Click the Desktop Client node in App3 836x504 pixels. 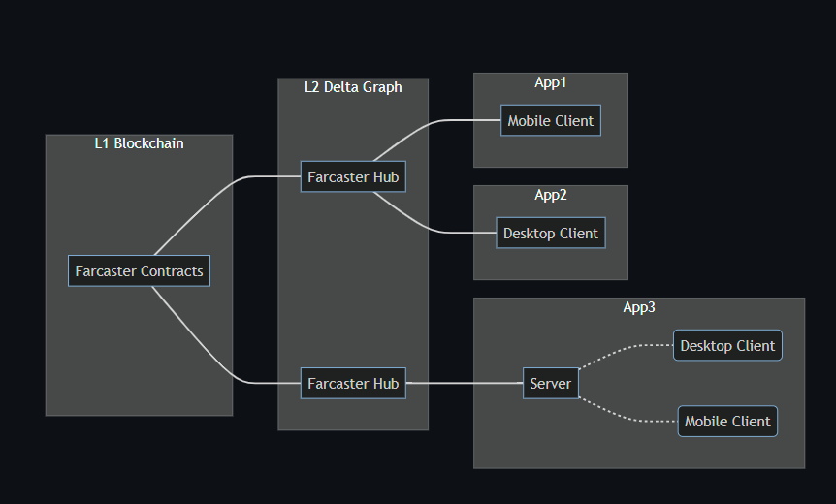click(x=727, y=346)
